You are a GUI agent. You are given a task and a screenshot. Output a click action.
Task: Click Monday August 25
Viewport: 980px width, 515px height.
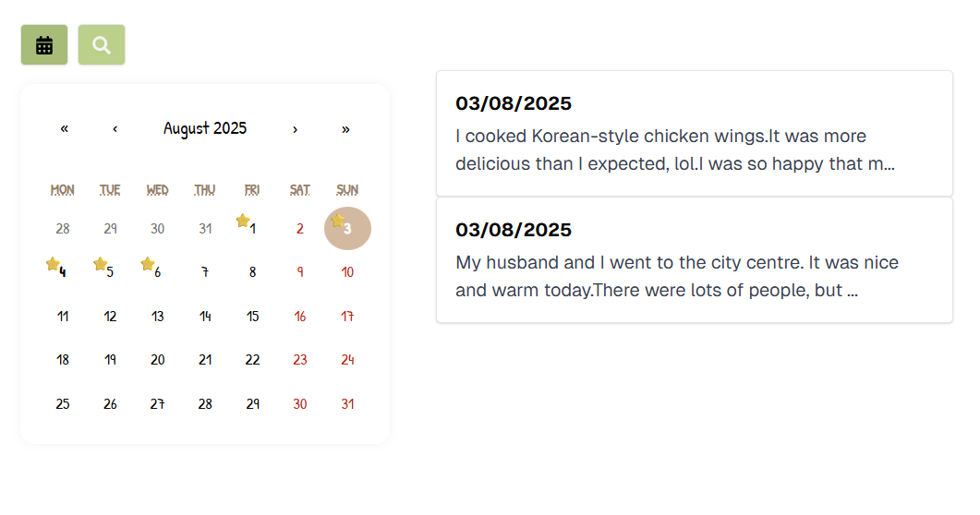point(63,404)
